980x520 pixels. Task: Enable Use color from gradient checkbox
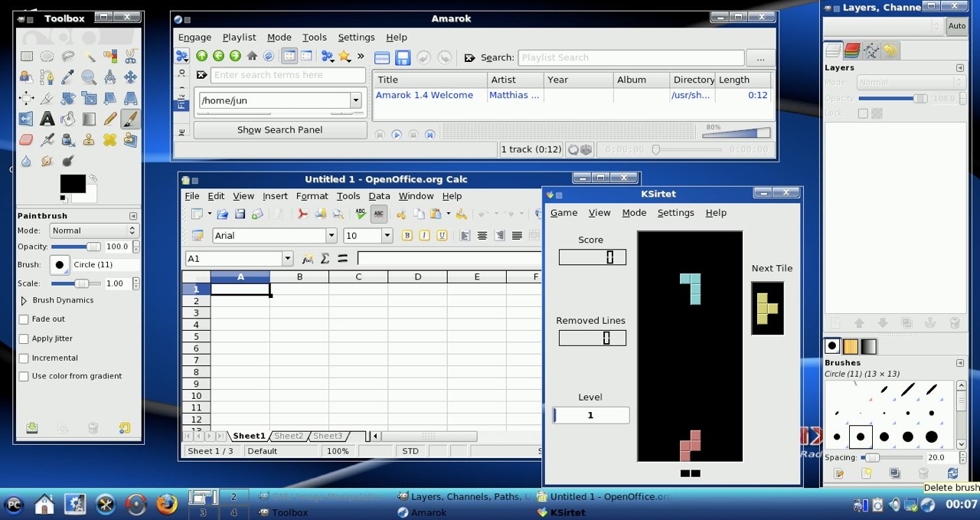(24, 377)
